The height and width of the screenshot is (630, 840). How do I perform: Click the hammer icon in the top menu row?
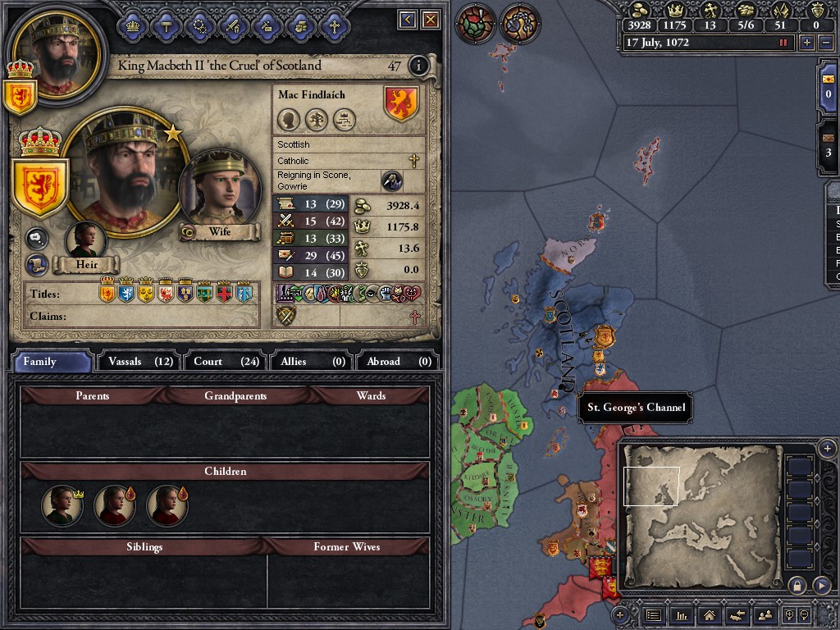[x=166, y=25]
